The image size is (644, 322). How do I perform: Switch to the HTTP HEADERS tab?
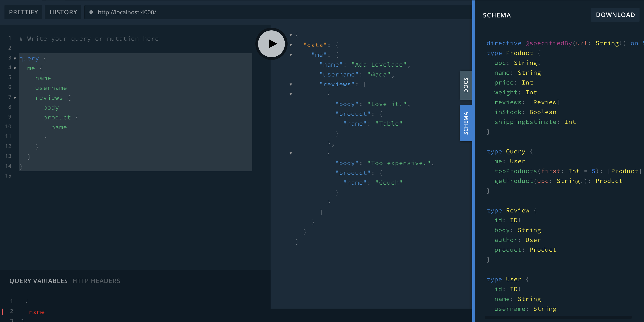[x=96, y=281]
